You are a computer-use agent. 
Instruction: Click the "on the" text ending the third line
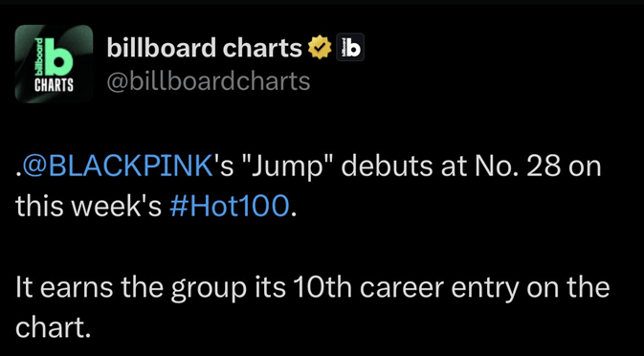[568, 287]
